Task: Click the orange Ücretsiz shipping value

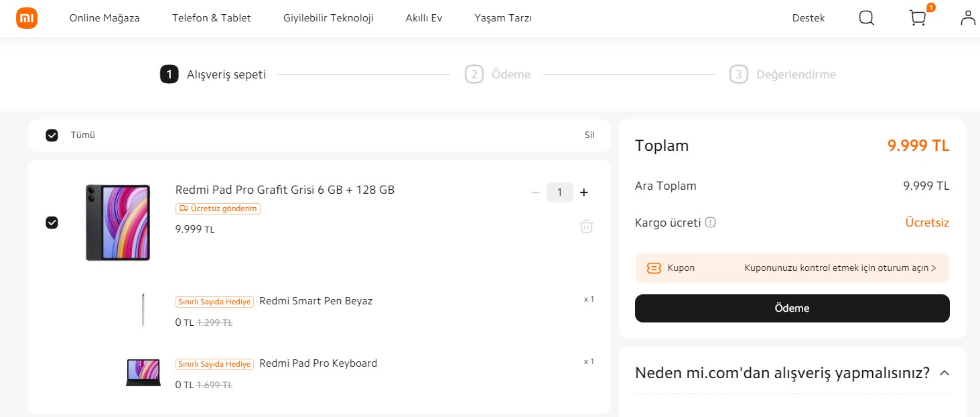Action: (x=927, y=223)
